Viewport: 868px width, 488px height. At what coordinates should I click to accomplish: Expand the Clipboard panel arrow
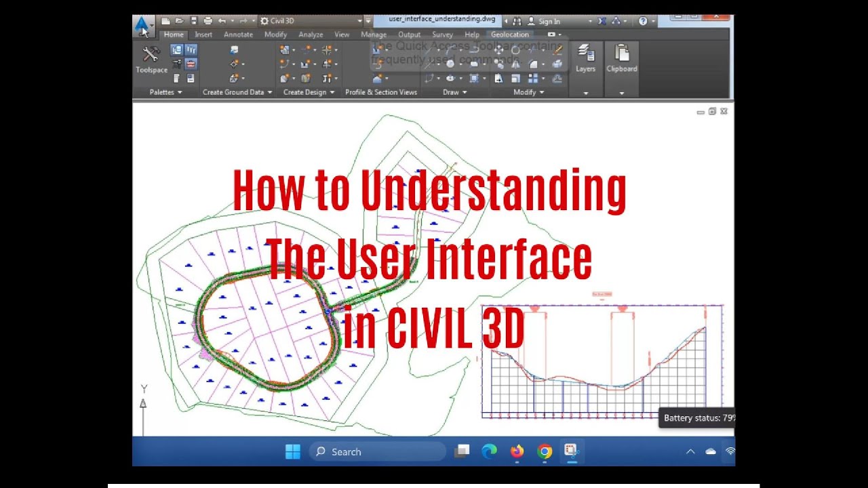pyautogui.click(x=622, y=94)
